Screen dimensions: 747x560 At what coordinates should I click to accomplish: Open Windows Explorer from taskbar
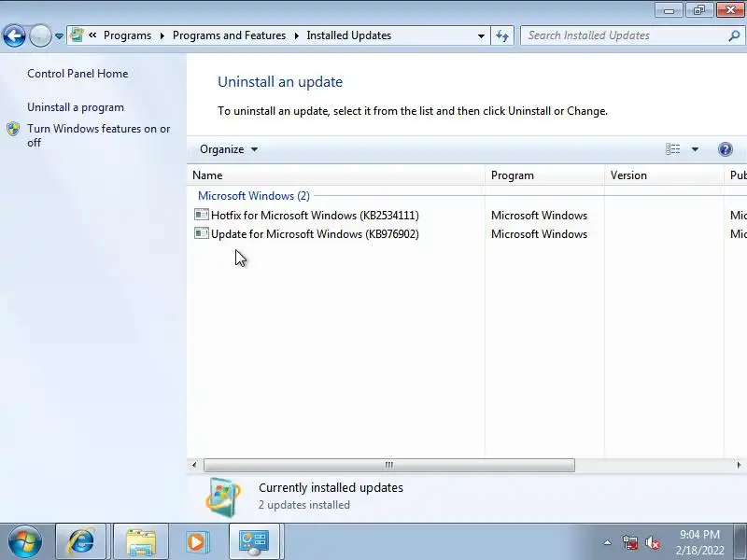click(141, 542)
